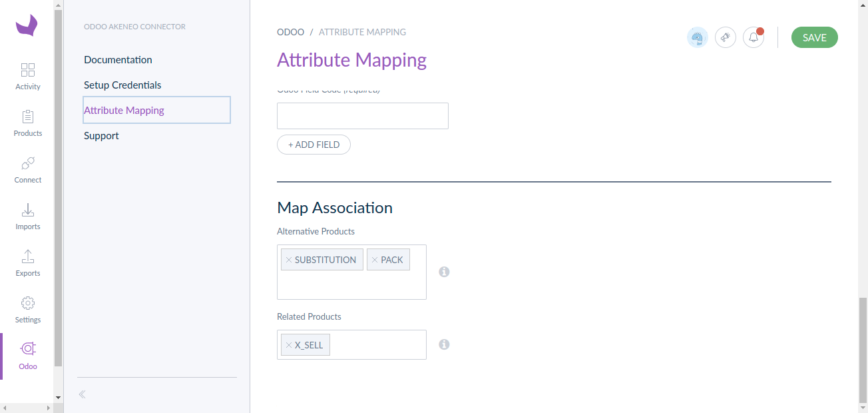Remove the PACK association tag
Screen dimensions: 868x413
[x=375, y=260]
